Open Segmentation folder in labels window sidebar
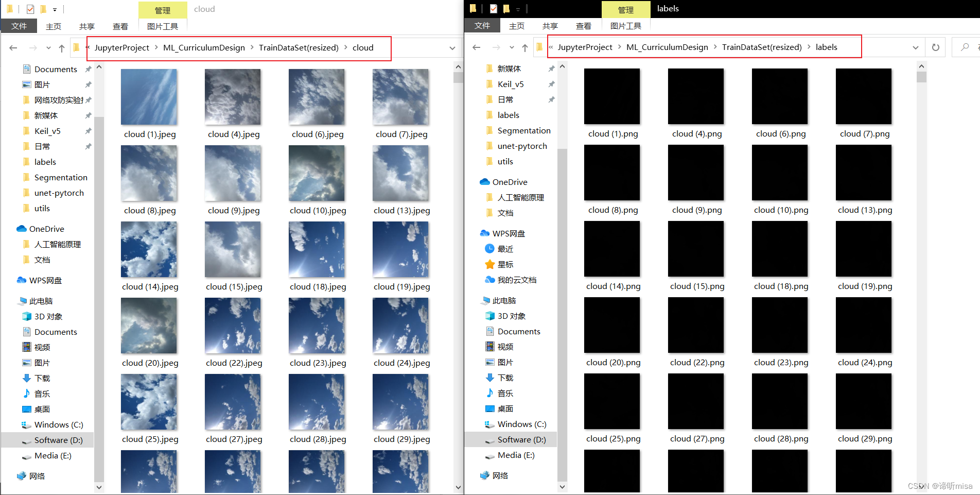Image resolution: width=980 pixels, height=495 pixels. tap(518, 130)
